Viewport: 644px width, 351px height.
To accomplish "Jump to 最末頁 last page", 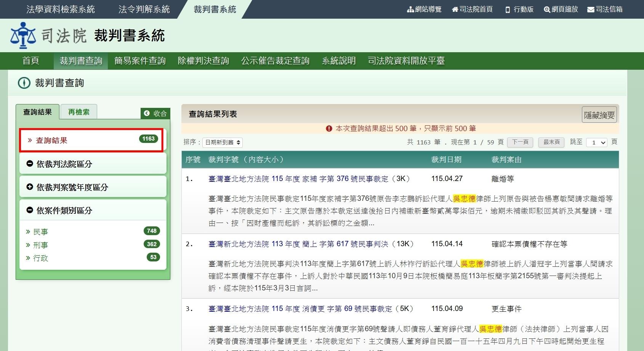I will tap(551, 142).
